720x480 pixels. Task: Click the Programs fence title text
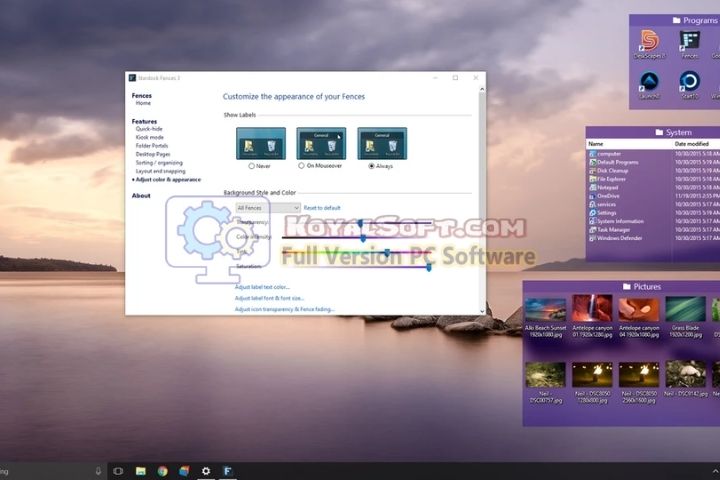coord(700,20)
